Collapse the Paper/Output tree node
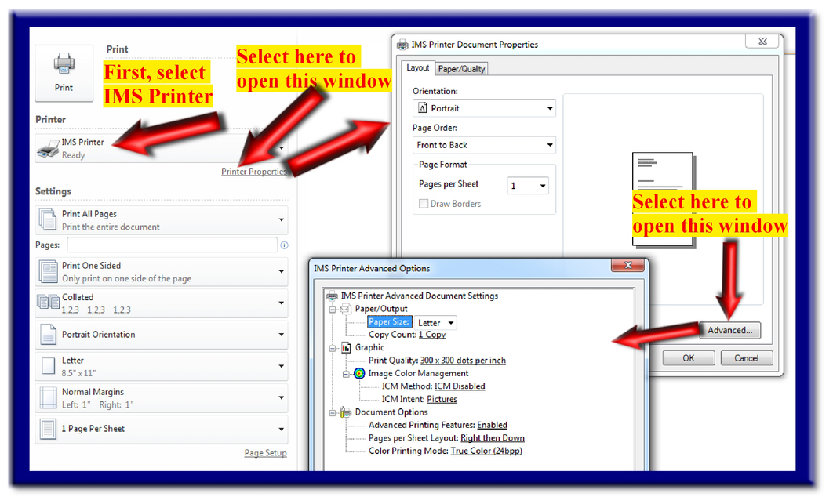This screenshot has width=833, height=504. (x=333, y=310)
